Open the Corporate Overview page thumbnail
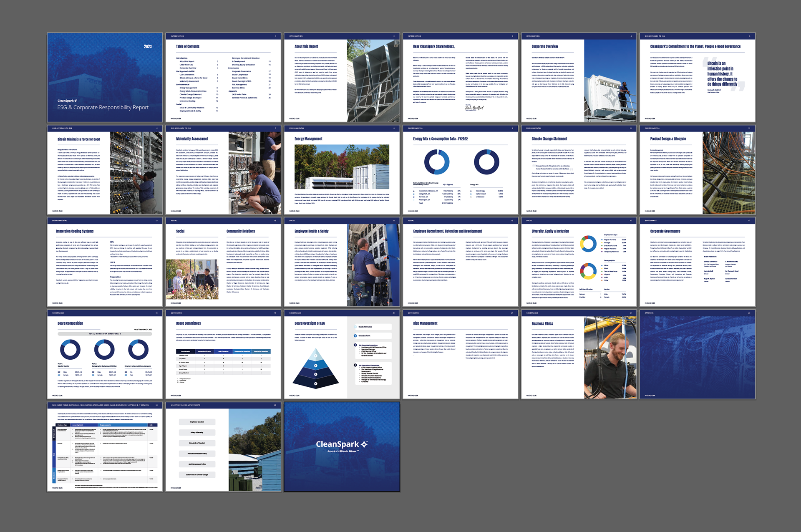This screenshot has width=801, height=532. point(579,78)
